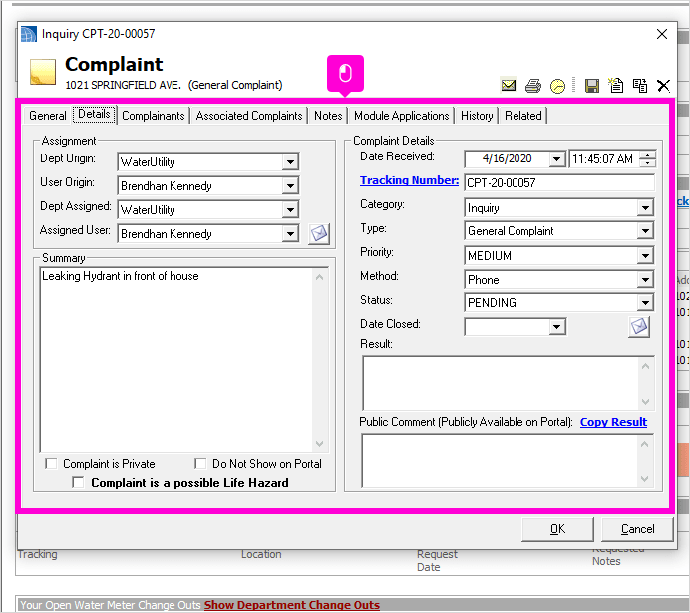This screenshot has width=690, height=613.
Task: Open the Type dropdown showing General Complaint
Action: click(645, 231)
